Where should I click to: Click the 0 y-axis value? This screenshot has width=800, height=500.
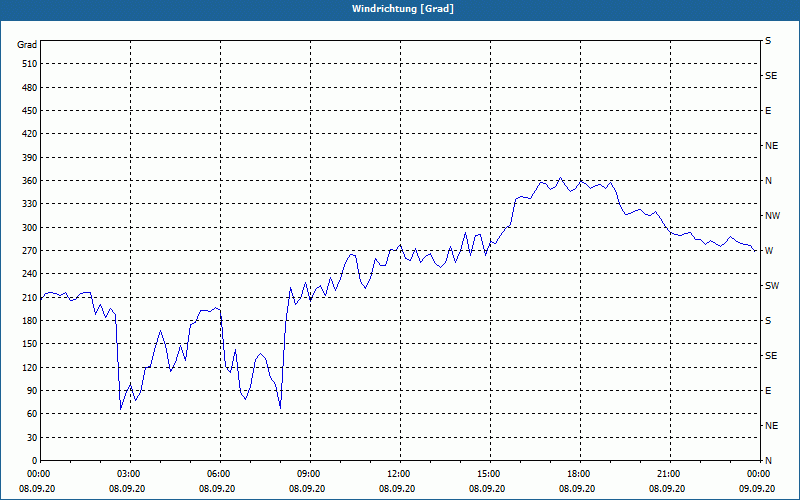click(x=34, y=461)
